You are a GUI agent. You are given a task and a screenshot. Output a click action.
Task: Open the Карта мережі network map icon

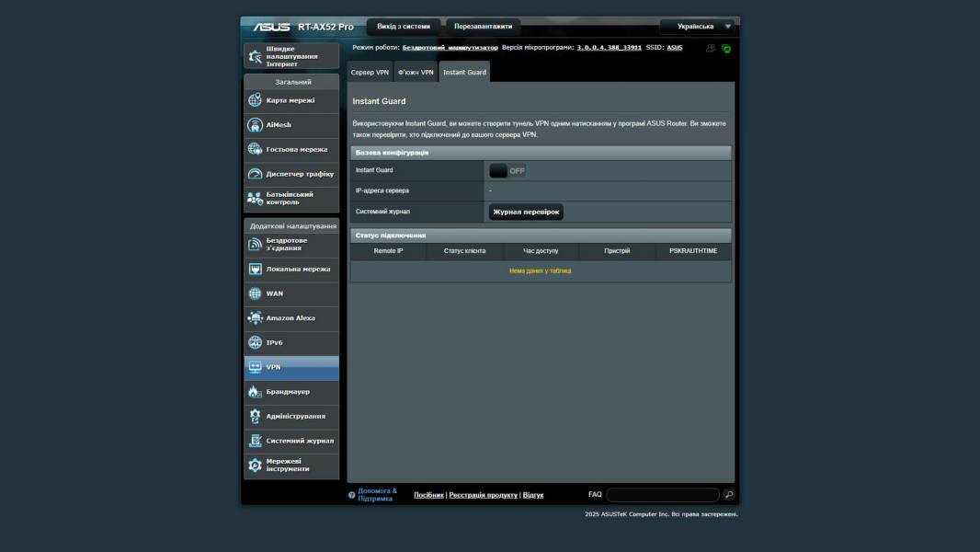click(256, 100)
